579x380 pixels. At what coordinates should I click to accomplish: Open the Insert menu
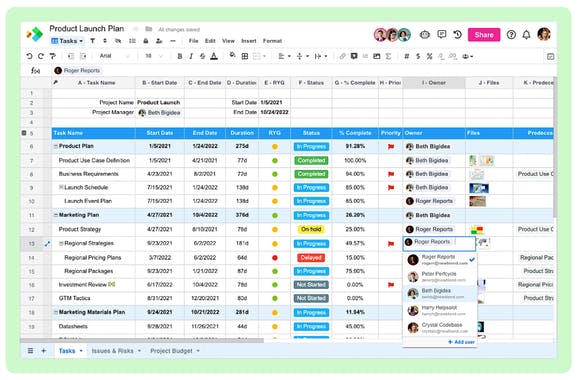click(249, 41)
